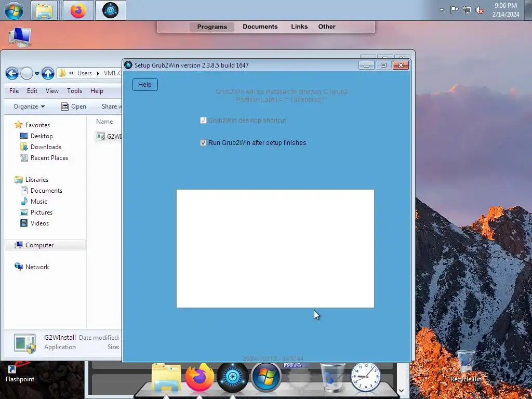Select Favorites in navigation pane
This screenshot has width=532, height=399.
[33, 125]
